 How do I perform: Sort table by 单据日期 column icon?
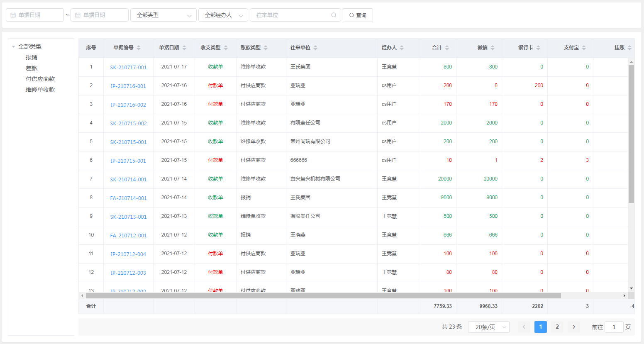click(x=184, y=48)
